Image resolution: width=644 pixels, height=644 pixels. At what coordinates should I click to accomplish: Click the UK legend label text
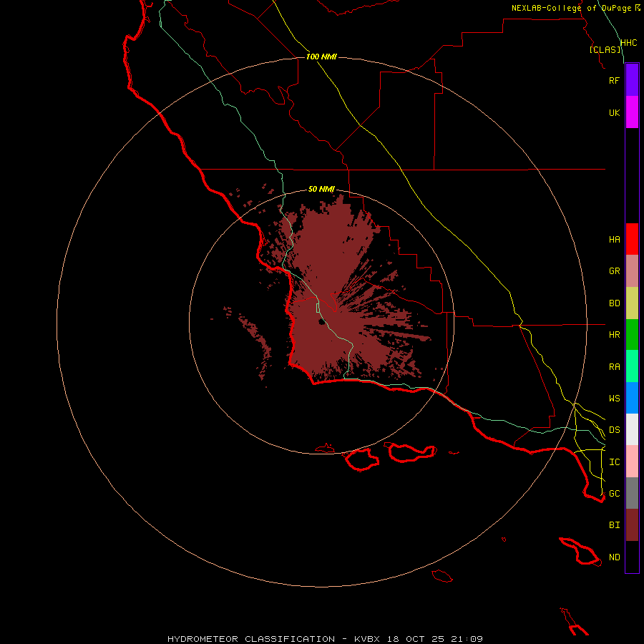(x=614, y=112)
